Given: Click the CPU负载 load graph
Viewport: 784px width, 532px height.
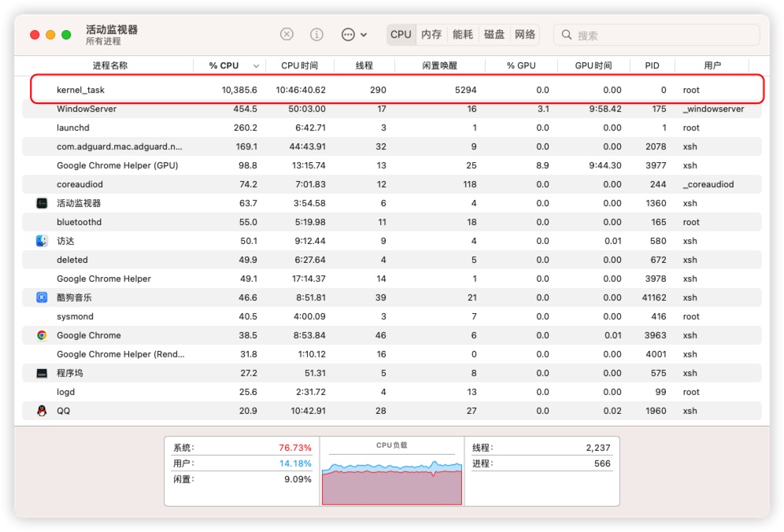Looking at the screenshot, I should click(x=391, y=477).
